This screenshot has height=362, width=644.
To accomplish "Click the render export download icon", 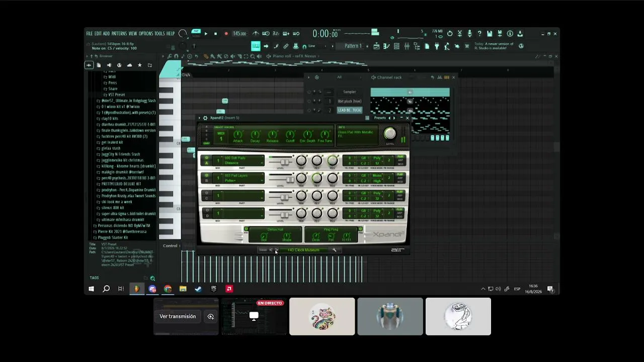I will pyautogui.click(x=520, y=34).
